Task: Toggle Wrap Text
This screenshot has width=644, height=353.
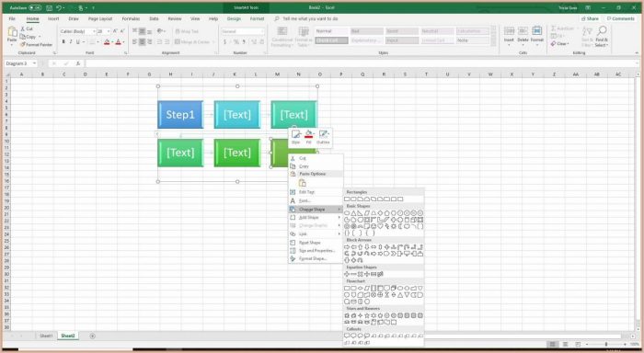Action: (188, 31)
